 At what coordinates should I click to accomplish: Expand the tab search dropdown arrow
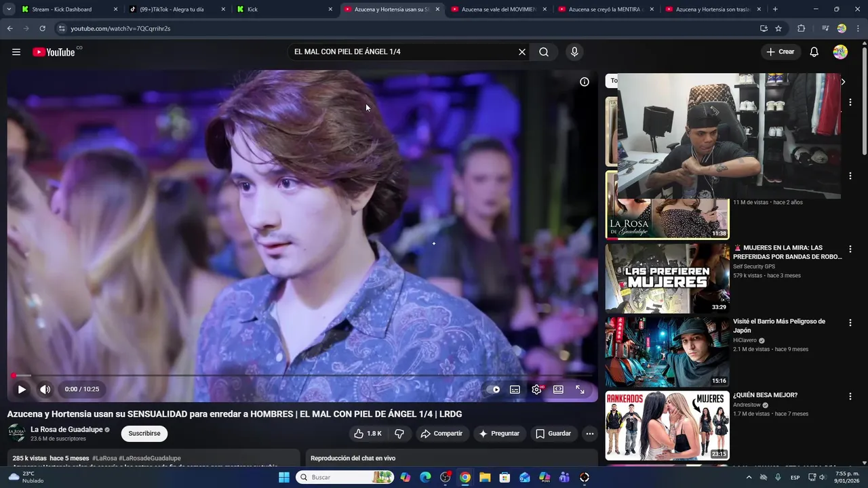pyautogui.click(x=9, y=9)
